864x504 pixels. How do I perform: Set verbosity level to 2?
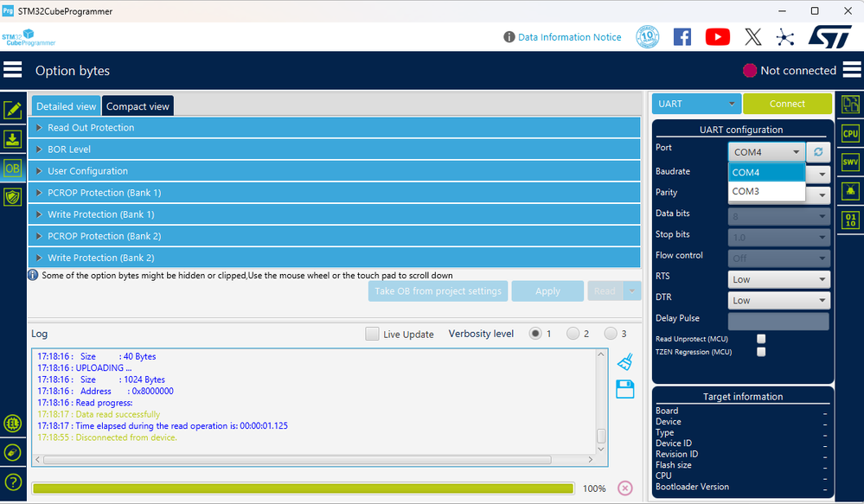point(573,333)
